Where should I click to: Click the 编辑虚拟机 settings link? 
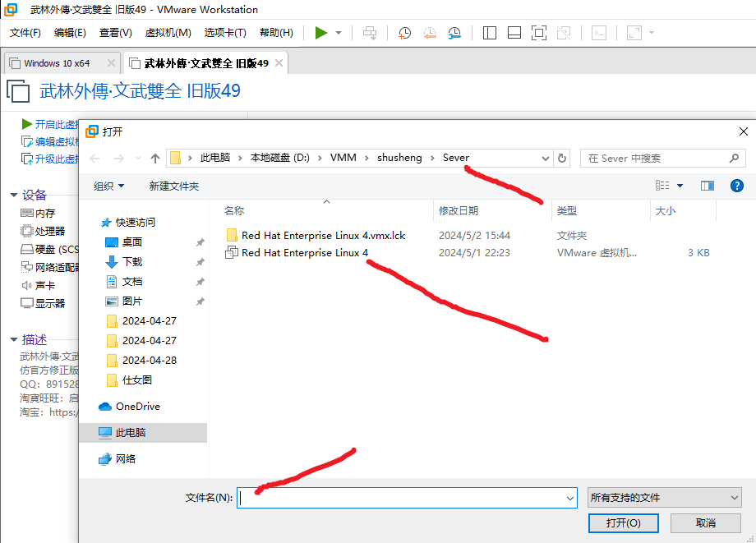click(49, 141)
